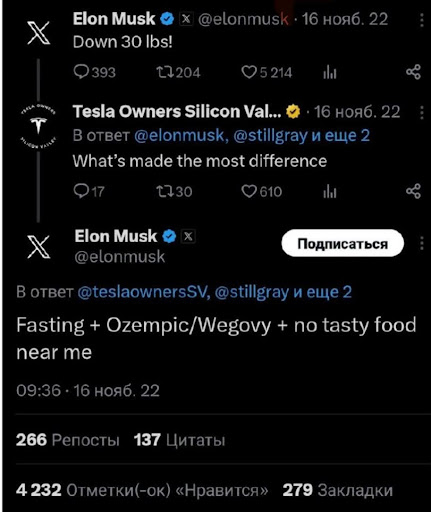Open more options beside the Подписаться button
This screenshot has width=431, height=512.
pos(422,243)
